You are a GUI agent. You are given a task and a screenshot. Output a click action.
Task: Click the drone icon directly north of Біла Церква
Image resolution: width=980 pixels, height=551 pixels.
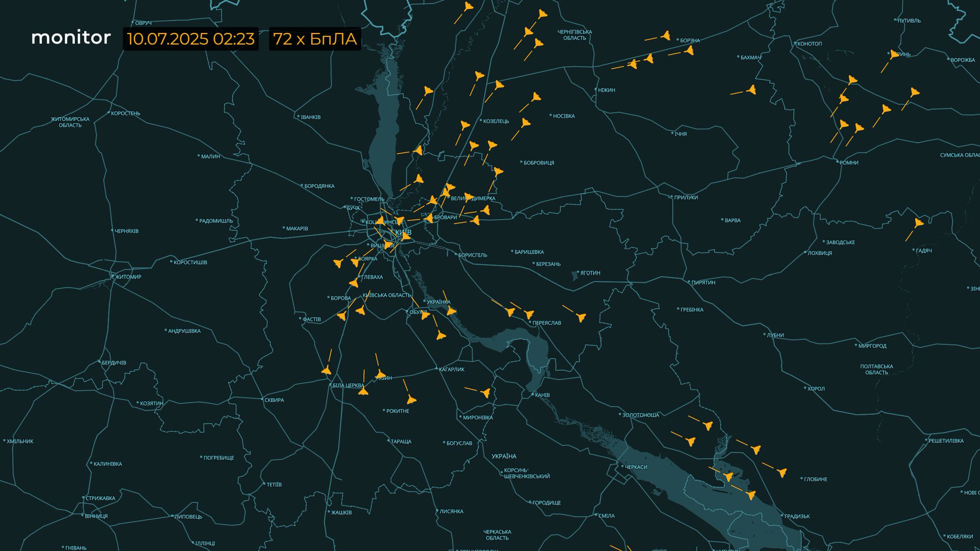tap(327, 370)
